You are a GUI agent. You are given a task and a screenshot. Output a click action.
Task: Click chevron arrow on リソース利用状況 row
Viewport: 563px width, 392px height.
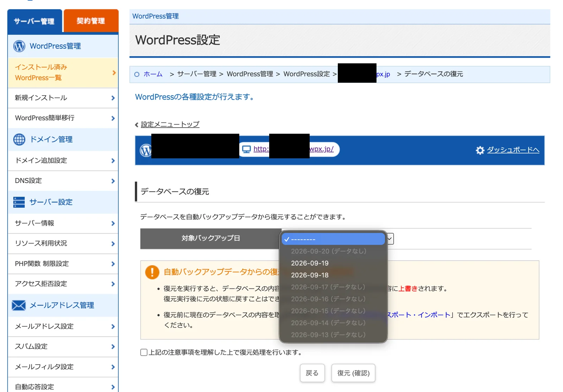coord(113,244)
